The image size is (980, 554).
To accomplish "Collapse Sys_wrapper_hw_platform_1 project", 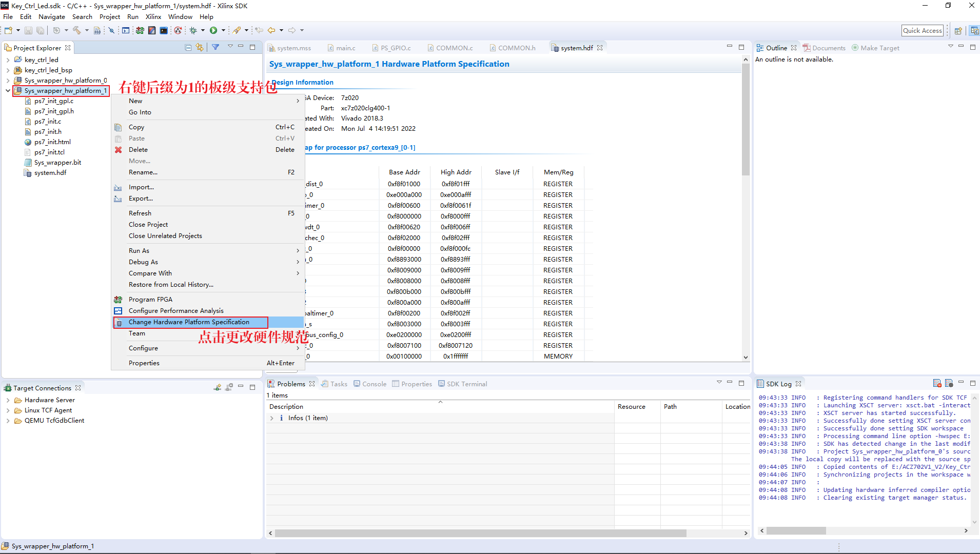I will pyautogui.click(x=8, y=91).
